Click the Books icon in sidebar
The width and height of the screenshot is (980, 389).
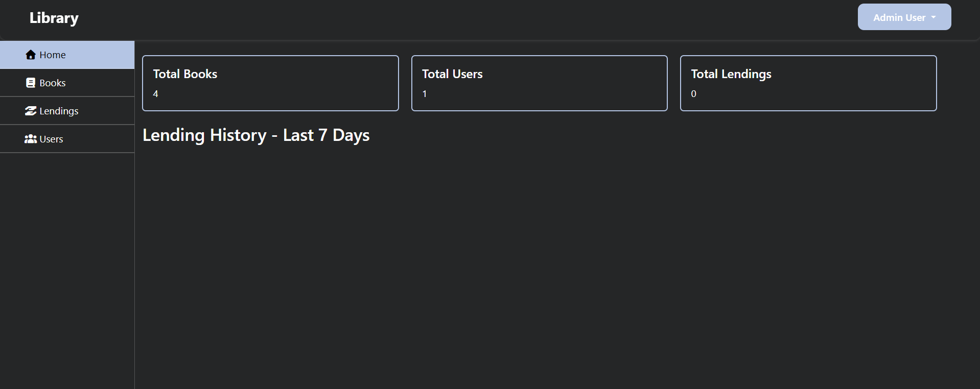[31, 83]
